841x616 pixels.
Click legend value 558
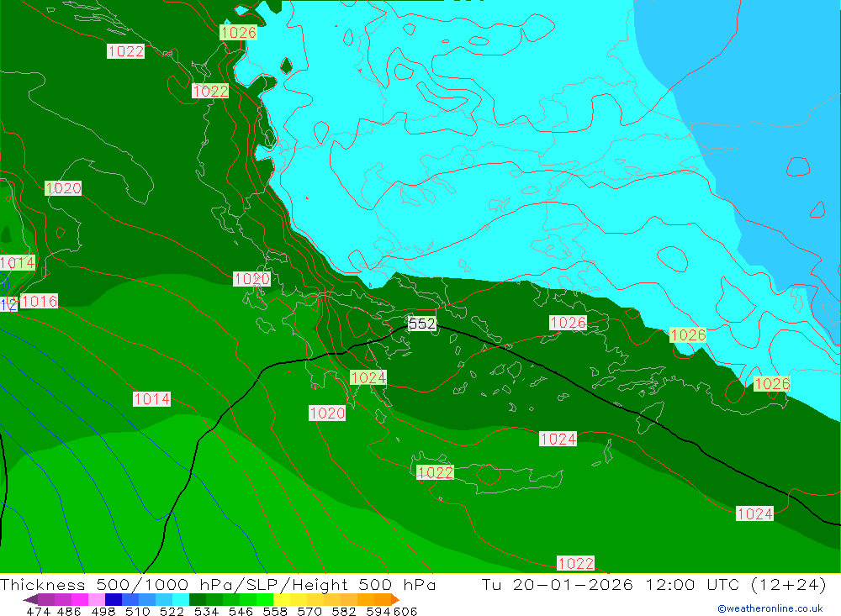coord(274,611)
